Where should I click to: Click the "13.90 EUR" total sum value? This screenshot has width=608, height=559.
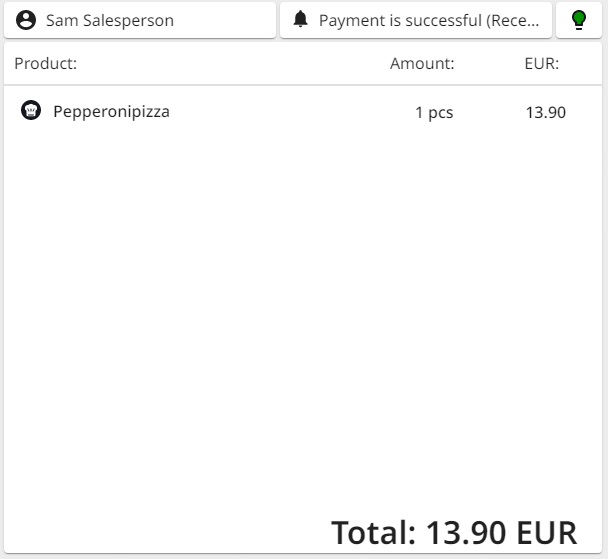point(501,532)
